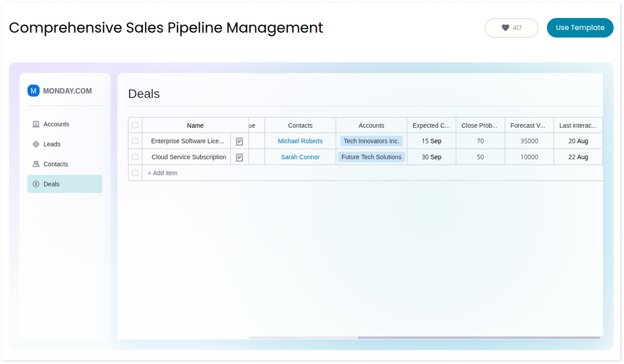Check the Cloud Service Subscription row checkbox

tap(135, 157)
